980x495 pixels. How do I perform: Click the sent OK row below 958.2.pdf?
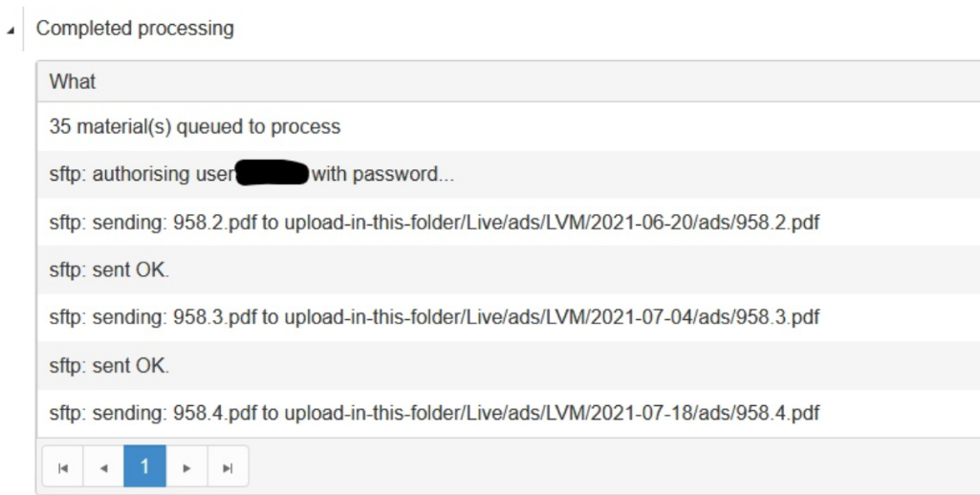point(109,270)
